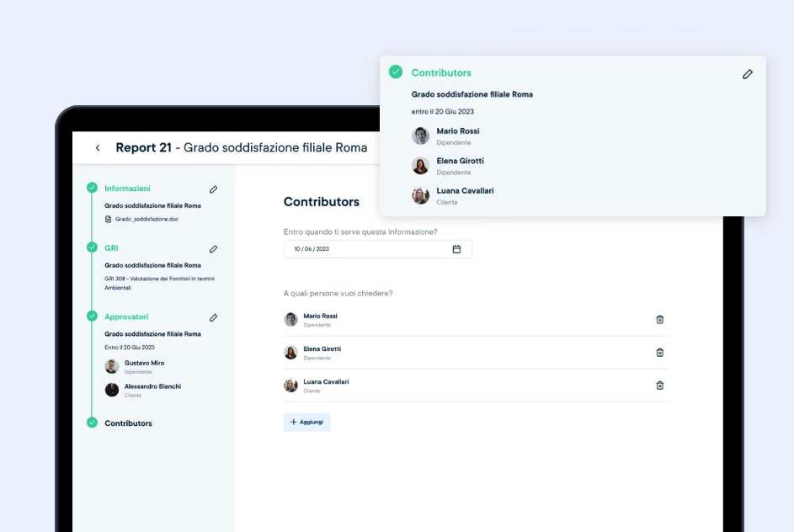
Task: Open the calendar picker in the date field
Action: 456,249
